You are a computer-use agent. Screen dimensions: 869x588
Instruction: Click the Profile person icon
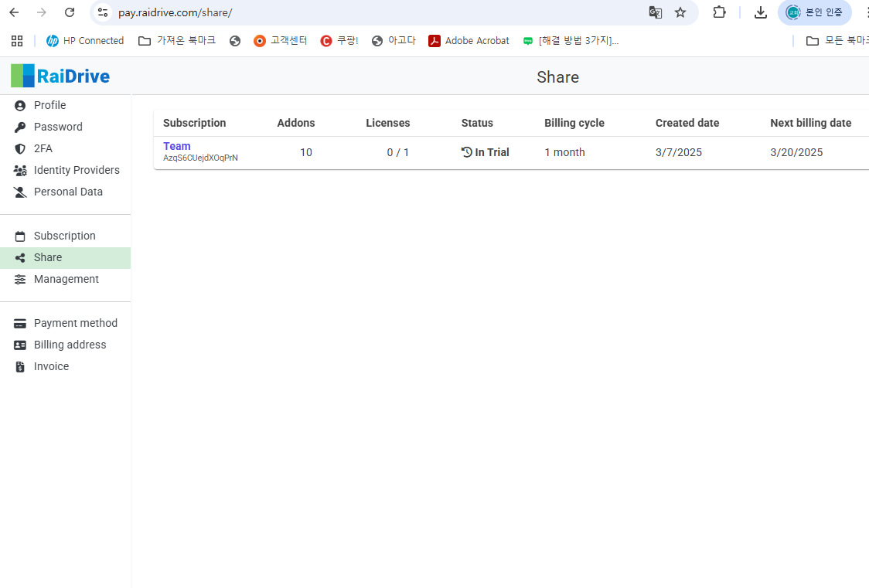[20, 106]
